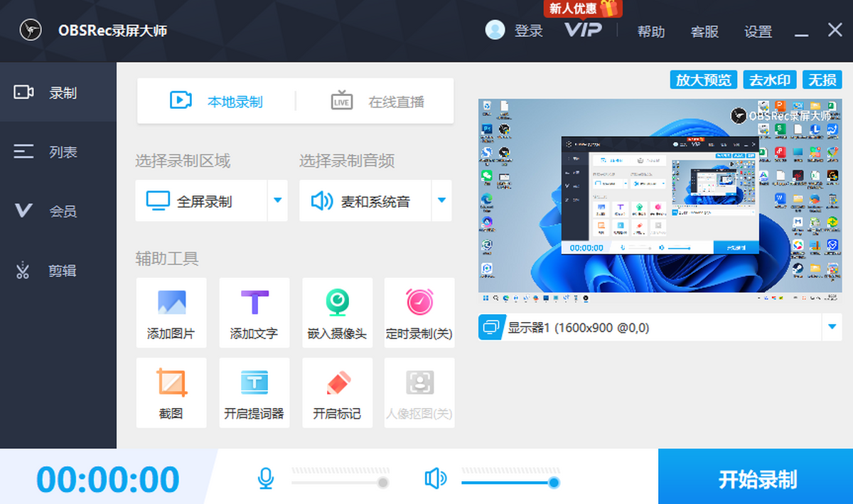Open the 剪辑 editing section in sidebar
Screen dimensions: 853x504
[58, 270]
